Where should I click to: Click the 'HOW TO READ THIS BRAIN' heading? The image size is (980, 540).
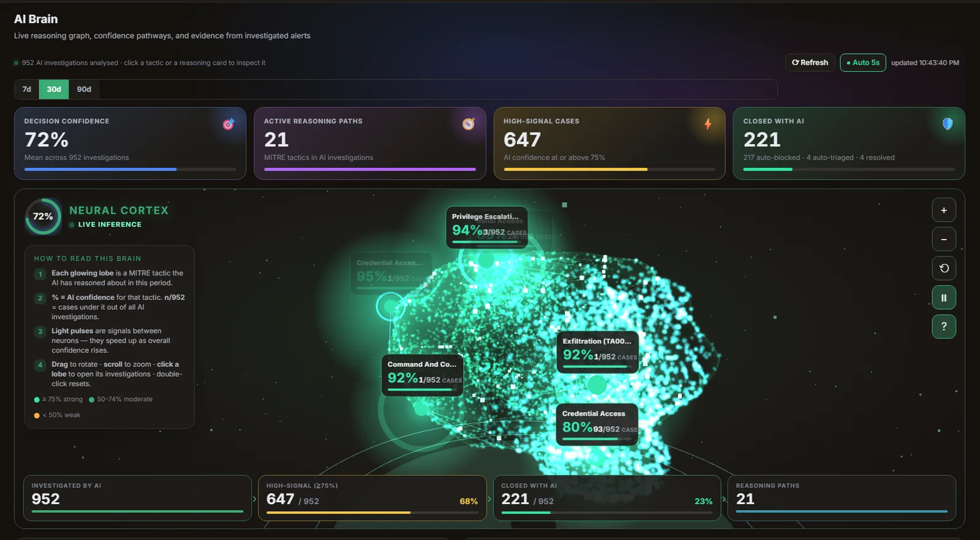[88, 258]
